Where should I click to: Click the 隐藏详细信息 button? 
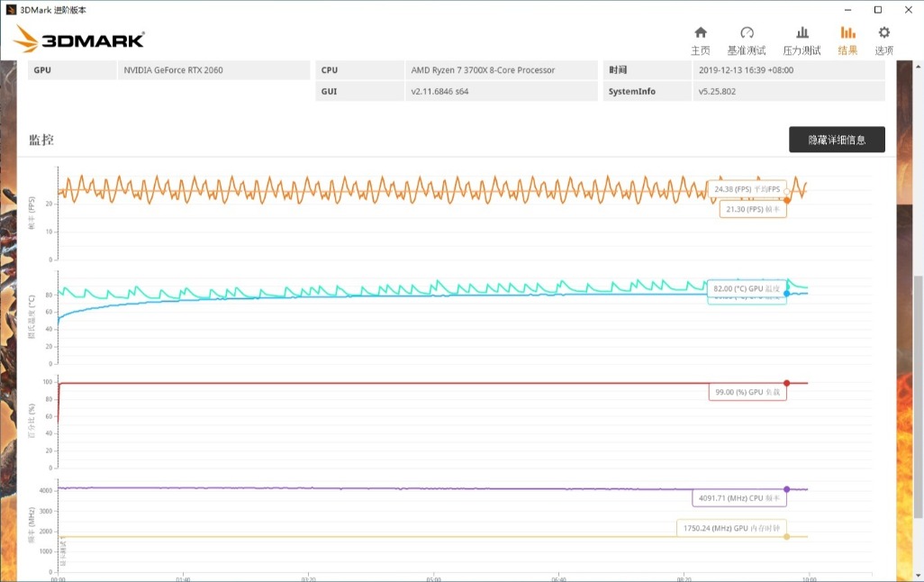pyautogui.click(x=837, y=140)
